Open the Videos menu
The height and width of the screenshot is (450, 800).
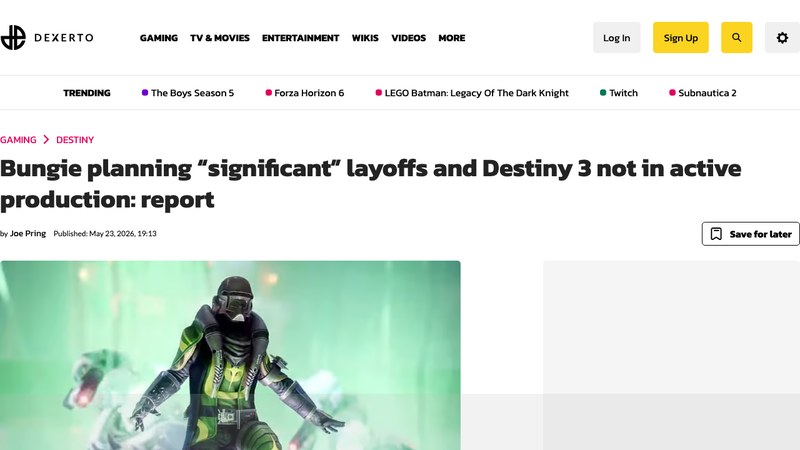(408, 38)
